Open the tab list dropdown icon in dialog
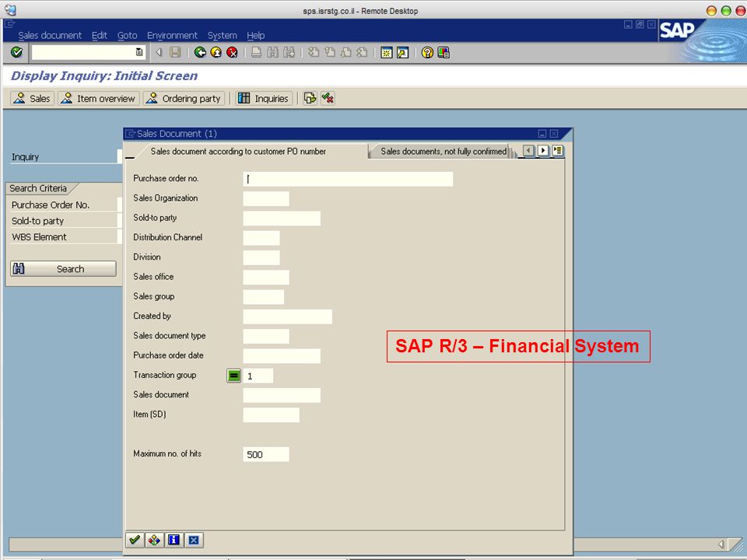 tap(557, 151)
